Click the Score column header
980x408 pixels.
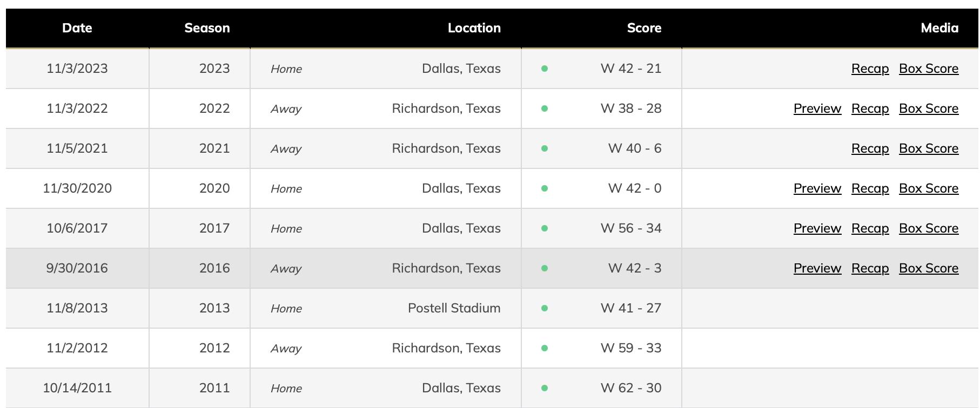[x=644, y=28]
